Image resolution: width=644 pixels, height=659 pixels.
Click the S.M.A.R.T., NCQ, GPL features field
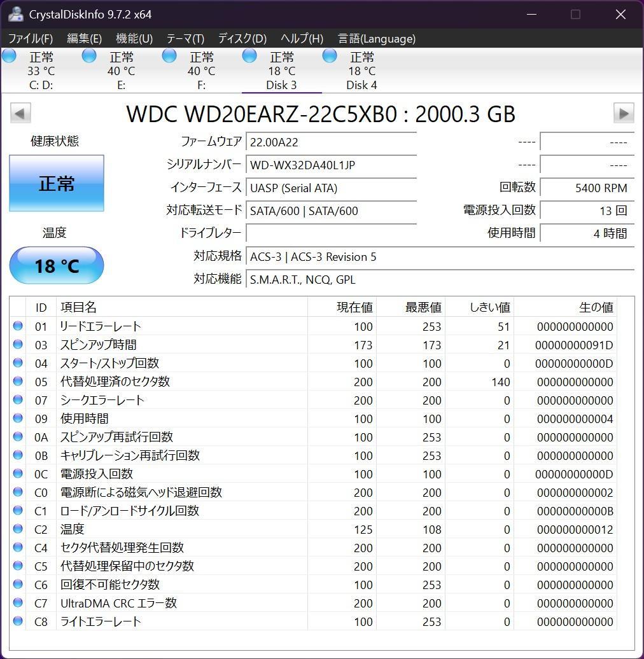pyautogui.click(x=440, y=279)
